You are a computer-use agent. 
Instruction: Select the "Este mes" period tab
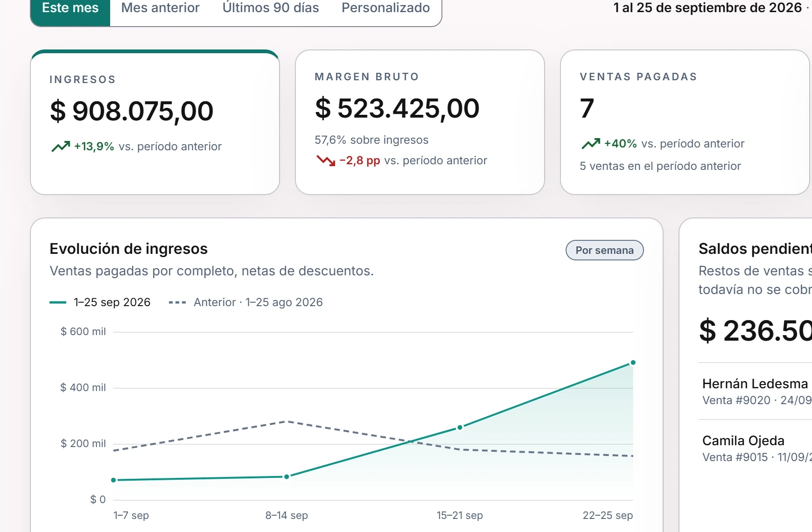[70, 8]
